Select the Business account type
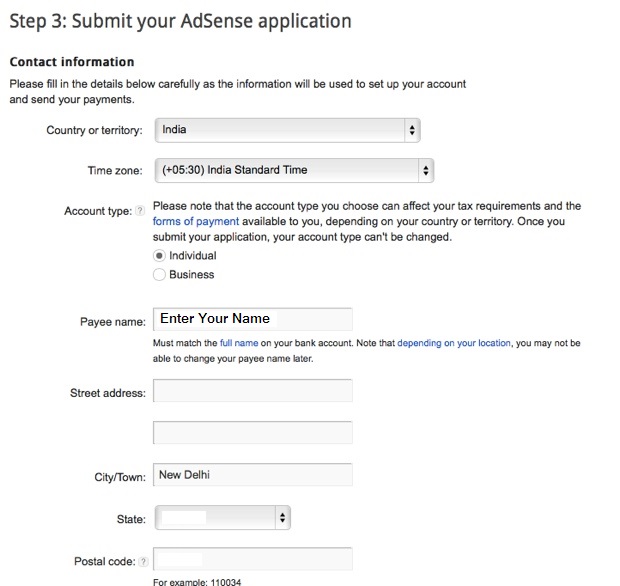This screenshot has height=586, width=620. (159, 274)
